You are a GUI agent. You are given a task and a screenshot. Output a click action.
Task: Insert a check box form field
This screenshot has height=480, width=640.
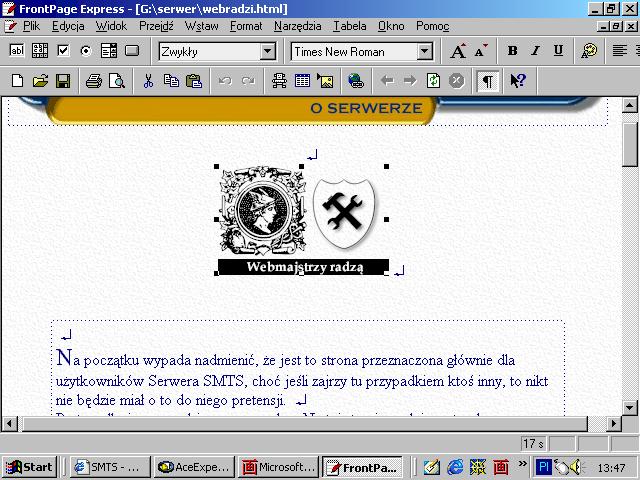tap(63, 51)
